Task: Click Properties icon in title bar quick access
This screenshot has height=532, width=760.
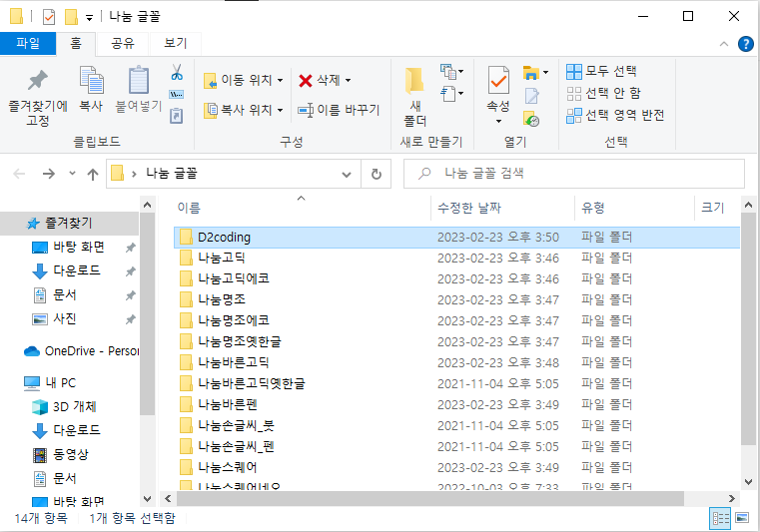Action: point(49,17)
